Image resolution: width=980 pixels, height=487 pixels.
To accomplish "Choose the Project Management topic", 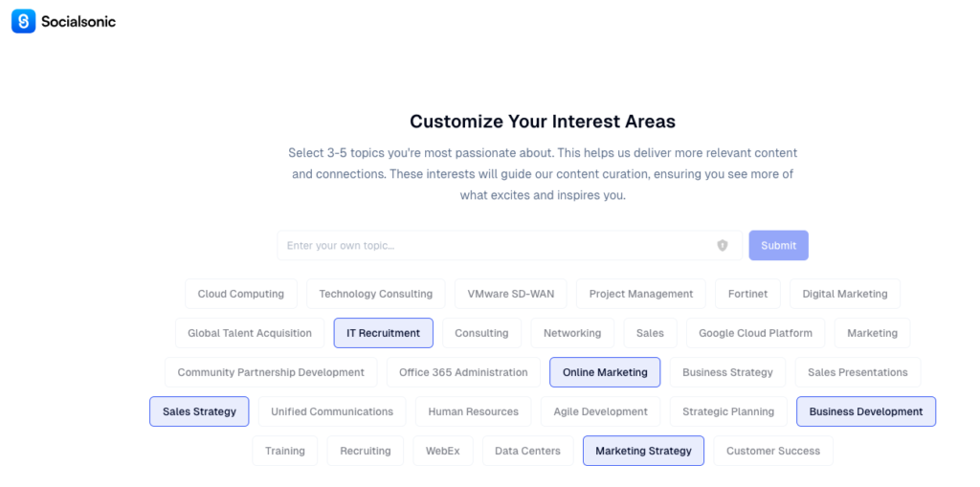I will [641, 294].
